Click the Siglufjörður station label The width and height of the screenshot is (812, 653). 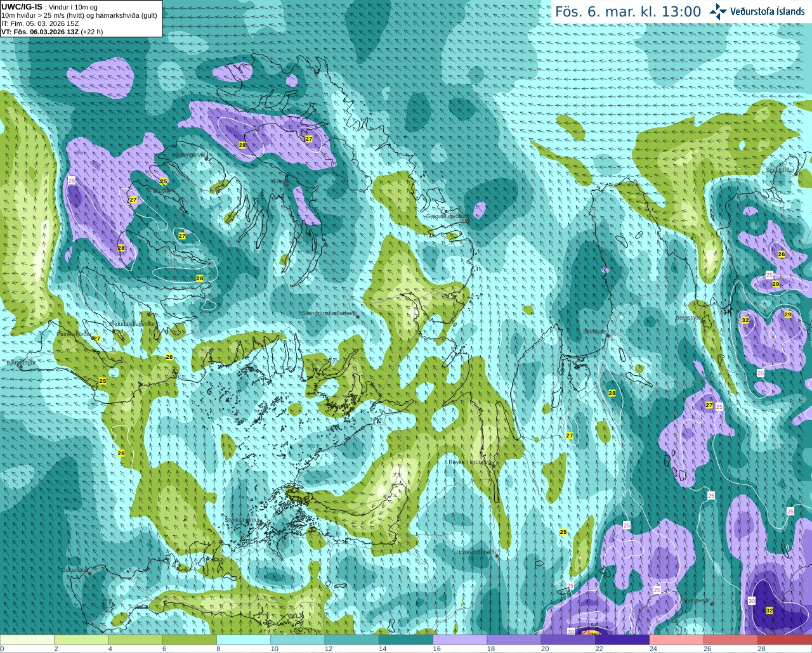(780, 170)
